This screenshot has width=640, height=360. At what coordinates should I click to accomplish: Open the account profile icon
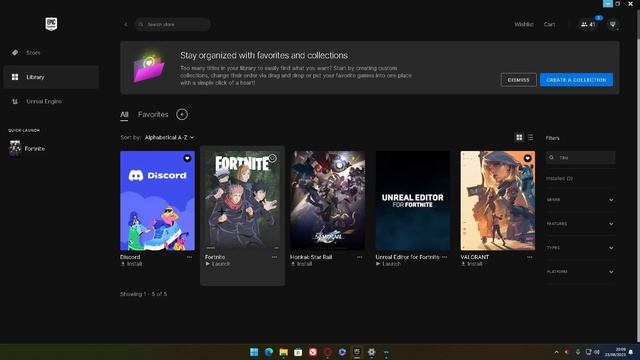tap(613, 24)
